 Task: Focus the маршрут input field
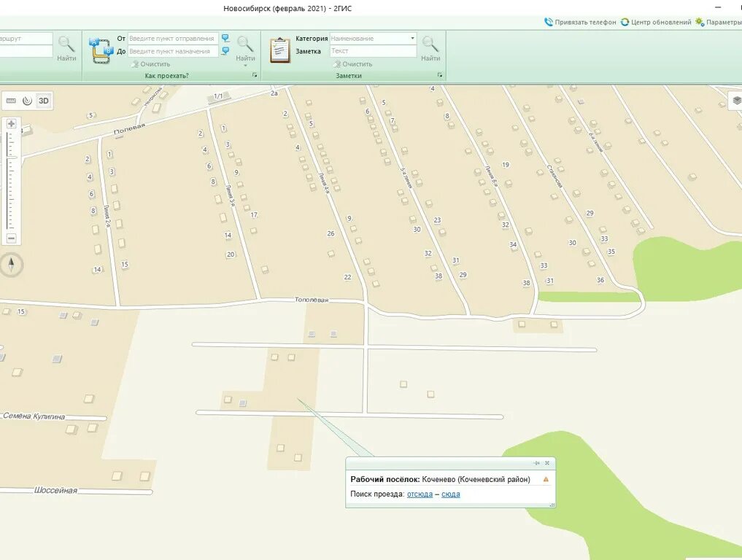click(26, 39)
